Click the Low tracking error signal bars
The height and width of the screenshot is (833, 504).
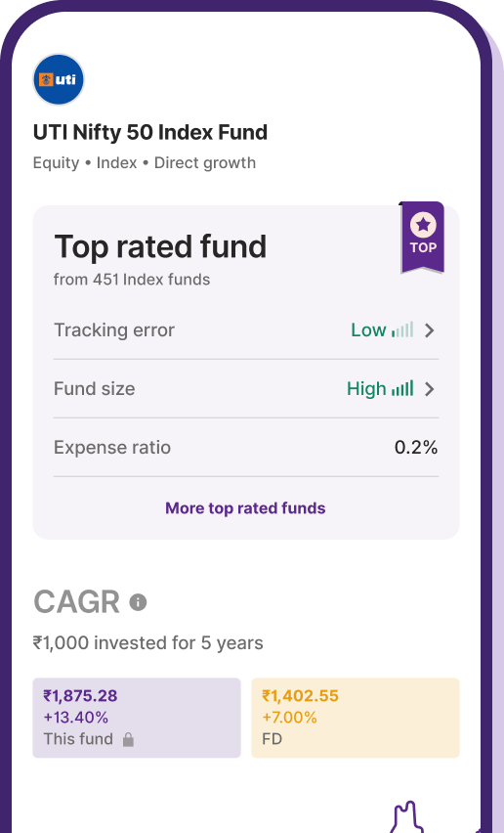tap(402, 329)
